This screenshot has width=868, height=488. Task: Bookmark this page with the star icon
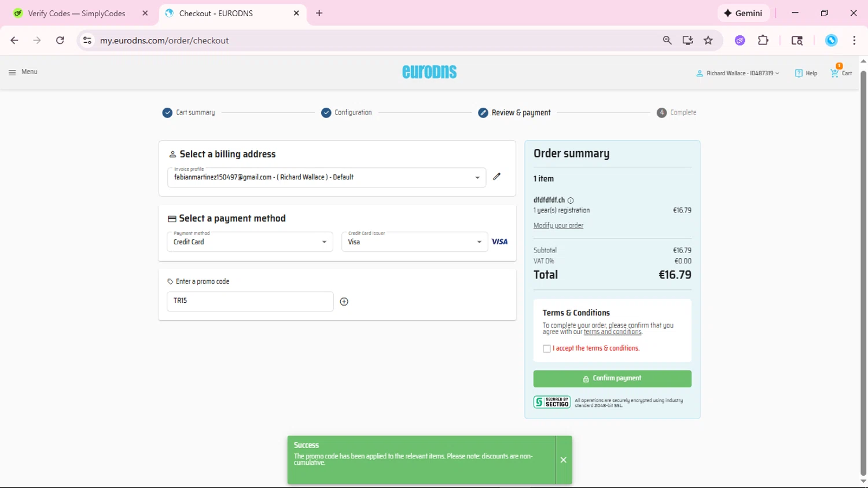click(x=708, y=41)
